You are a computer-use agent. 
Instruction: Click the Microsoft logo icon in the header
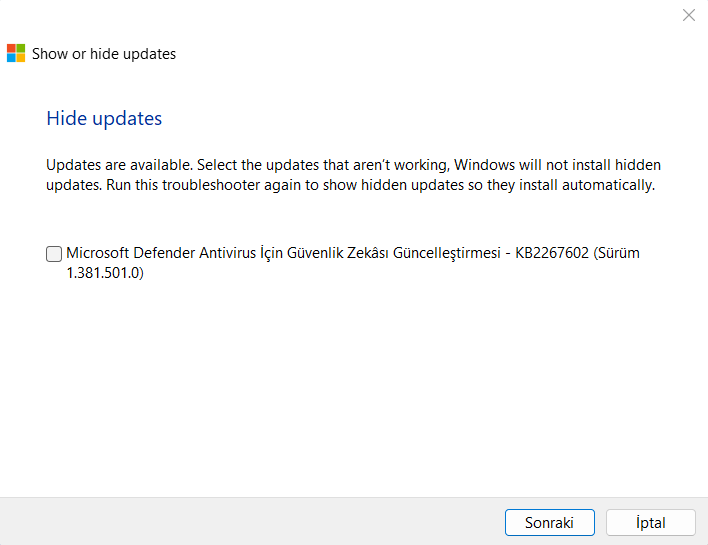click(x=16, y=53)
